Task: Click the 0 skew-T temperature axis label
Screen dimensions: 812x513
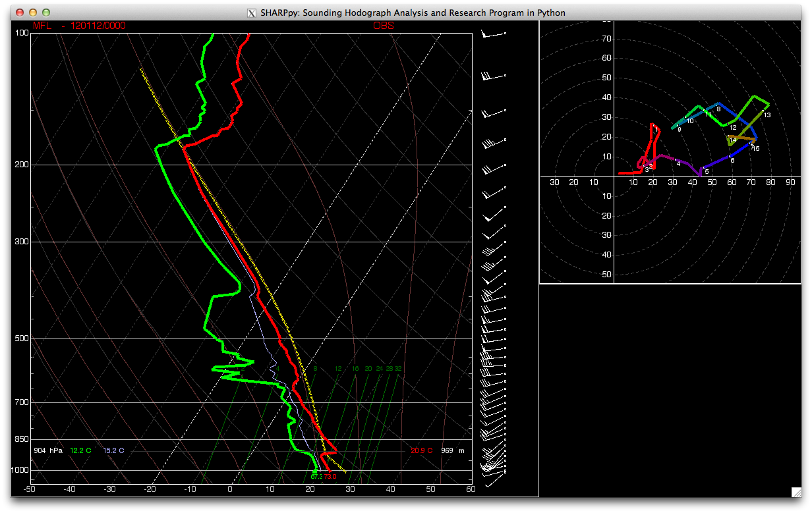Action: coord(230,489)
